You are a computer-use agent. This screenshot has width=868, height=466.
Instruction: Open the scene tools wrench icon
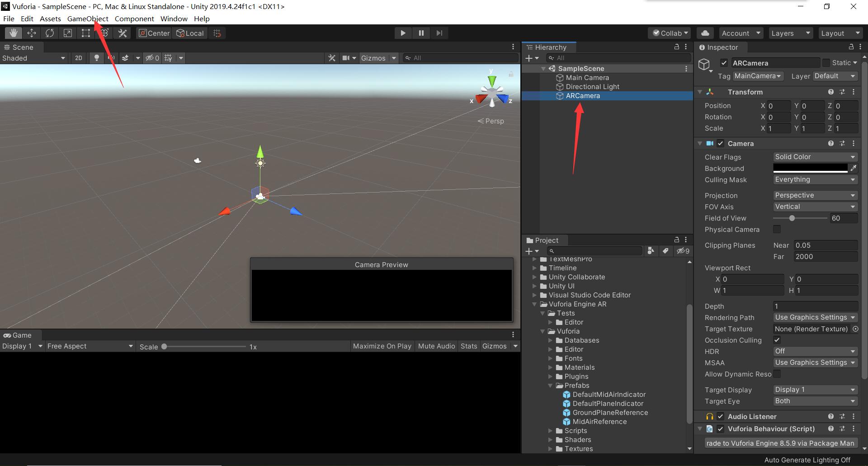[x=332, y=58]
